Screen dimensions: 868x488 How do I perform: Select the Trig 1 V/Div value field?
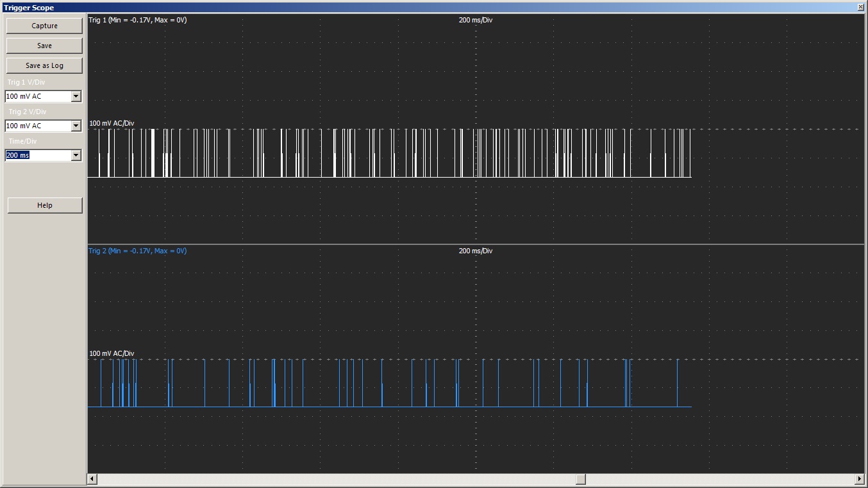point(38,96)
